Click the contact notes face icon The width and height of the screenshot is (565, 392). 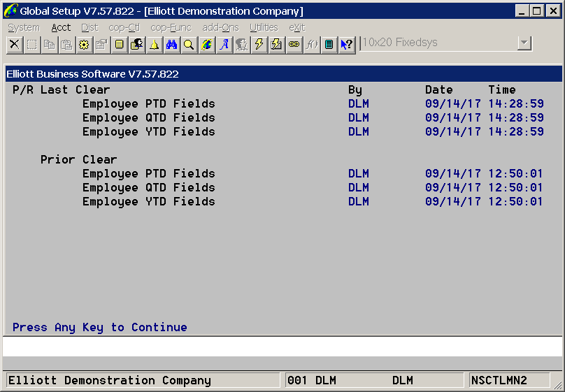(136, 45)
